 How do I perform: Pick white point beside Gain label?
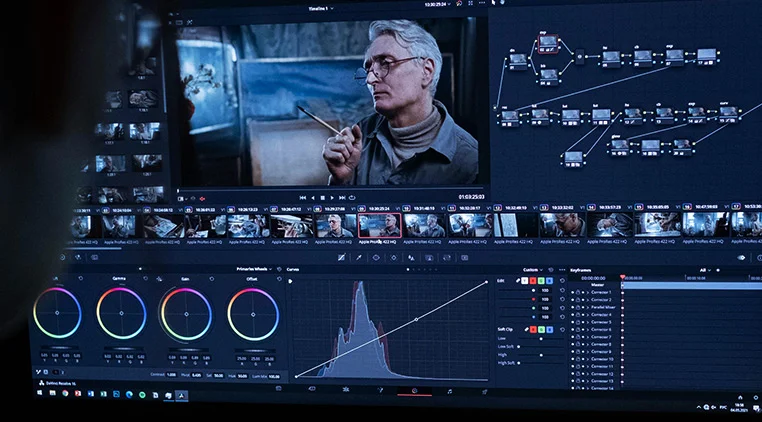(159, 279)
